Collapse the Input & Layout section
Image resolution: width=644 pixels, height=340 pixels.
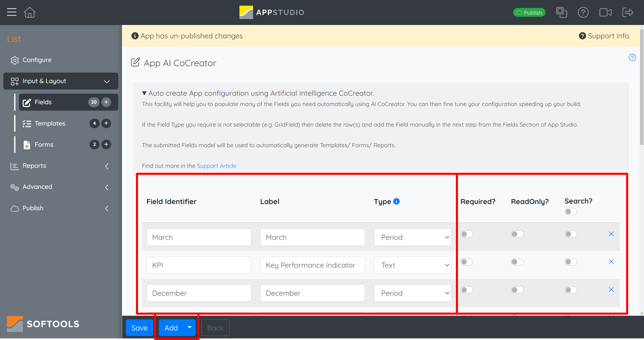coord(107,81)
